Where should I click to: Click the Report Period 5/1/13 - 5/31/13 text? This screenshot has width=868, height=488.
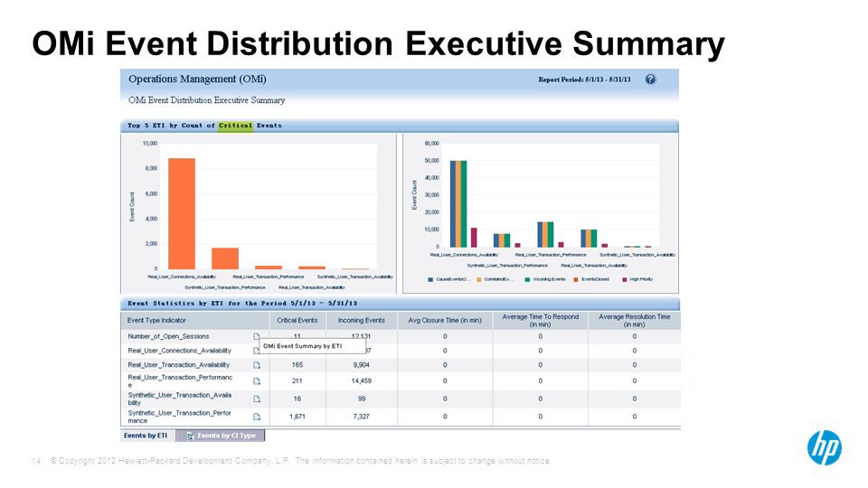[584, 80]
